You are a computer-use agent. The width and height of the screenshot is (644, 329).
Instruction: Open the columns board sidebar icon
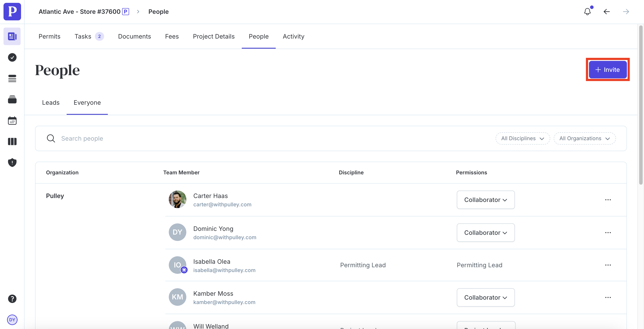pyautogui.click(x=12, y=142)
